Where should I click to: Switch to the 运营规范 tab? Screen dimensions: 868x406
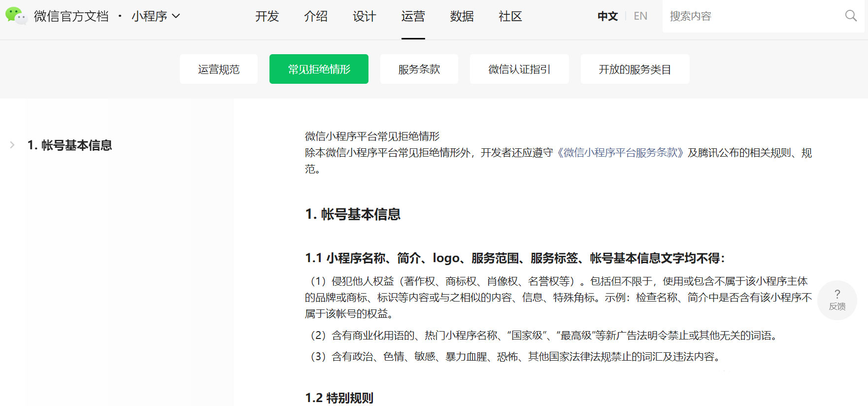pyautogui.click(x=219, y=69)
